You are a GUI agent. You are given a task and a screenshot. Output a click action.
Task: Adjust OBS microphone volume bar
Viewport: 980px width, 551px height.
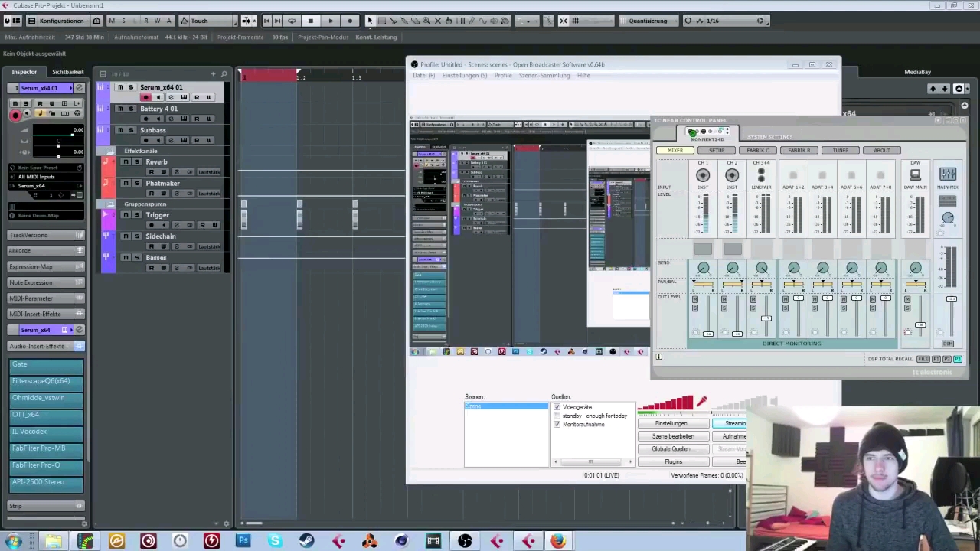point(665,404)
